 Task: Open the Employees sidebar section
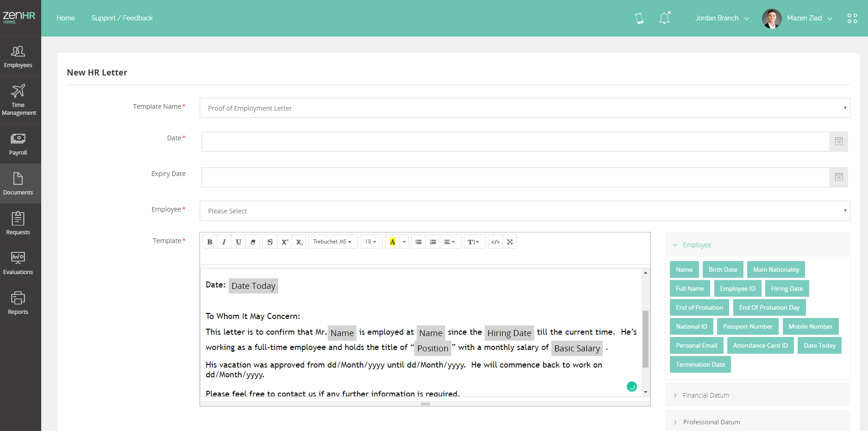[x=18, y=56]
